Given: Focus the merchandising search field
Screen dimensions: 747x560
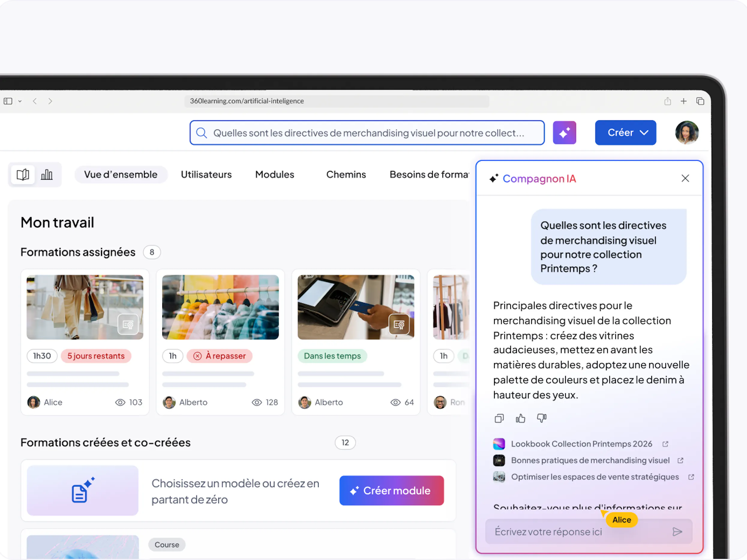Looking at the screenshot, I should click(367, 133).
